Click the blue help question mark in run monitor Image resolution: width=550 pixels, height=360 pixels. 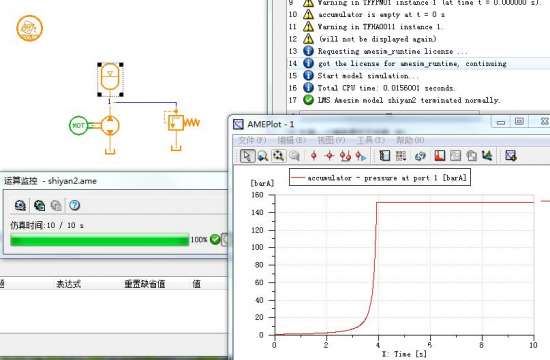(74, 205)
